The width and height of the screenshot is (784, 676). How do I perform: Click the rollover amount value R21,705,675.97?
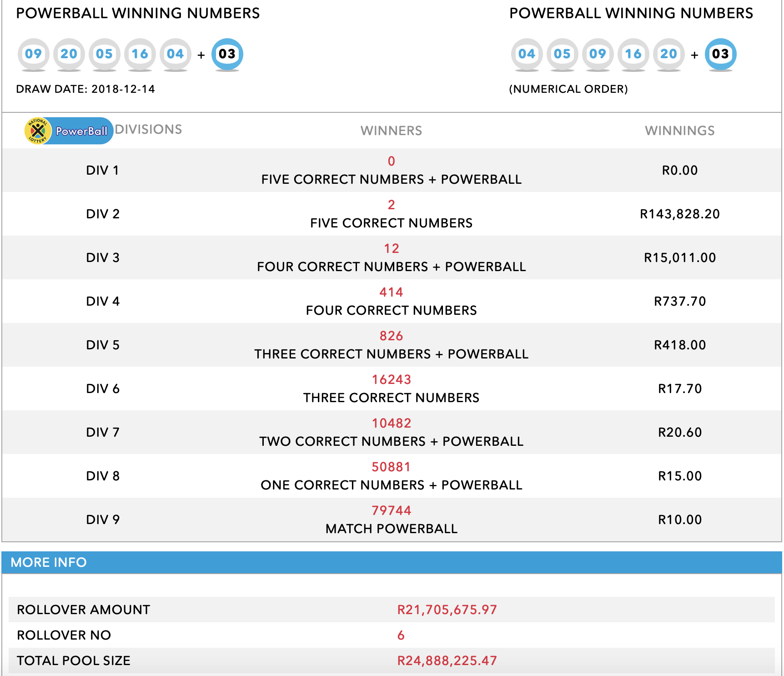pos(447,610)
